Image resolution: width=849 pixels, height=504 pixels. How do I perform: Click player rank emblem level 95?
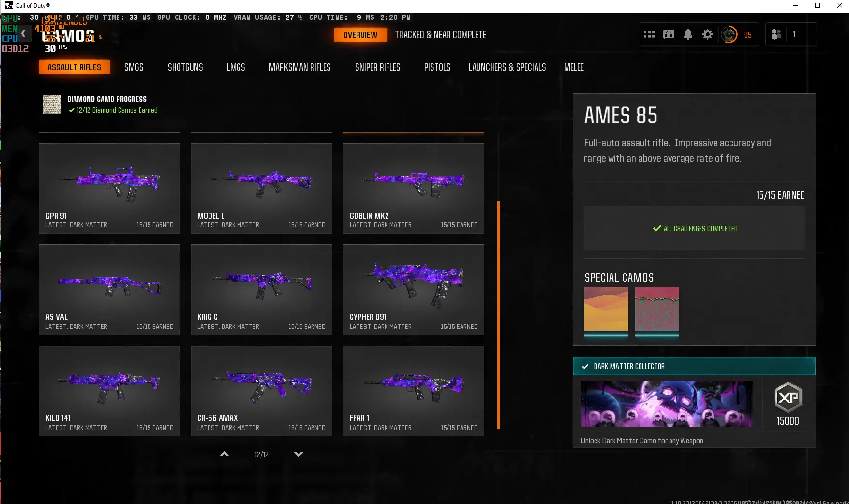click(x=729, y=34)
